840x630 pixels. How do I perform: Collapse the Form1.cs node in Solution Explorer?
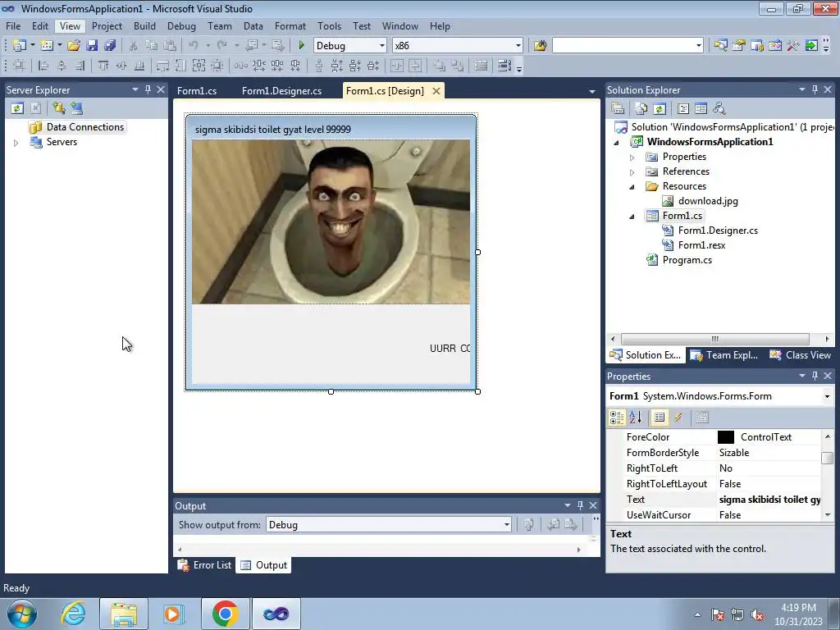pos(632,217)
